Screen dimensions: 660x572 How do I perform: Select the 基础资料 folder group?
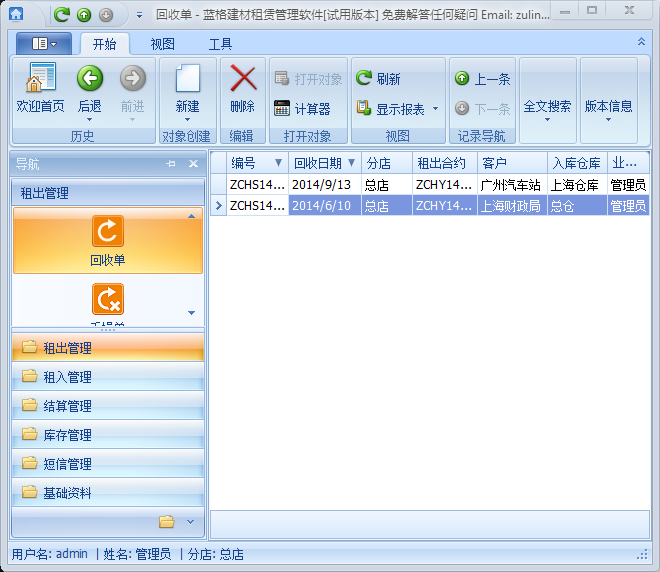coord(108,492)
